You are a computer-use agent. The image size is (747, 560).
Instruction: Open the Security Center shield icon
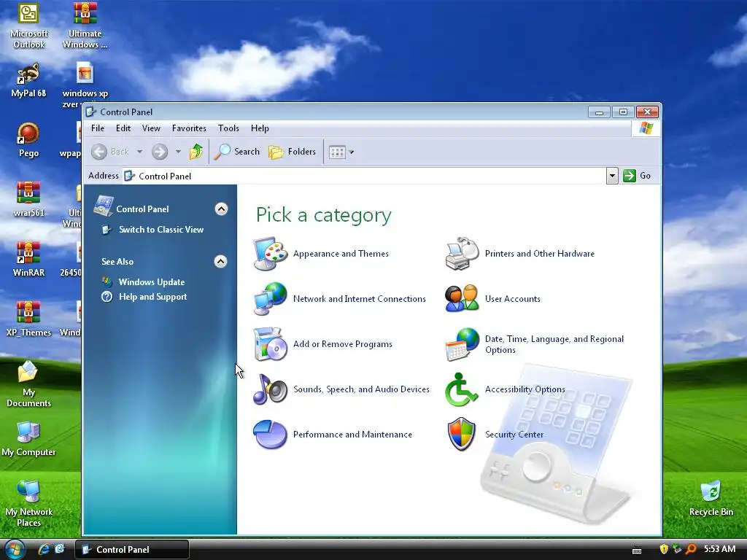[462, 435]
